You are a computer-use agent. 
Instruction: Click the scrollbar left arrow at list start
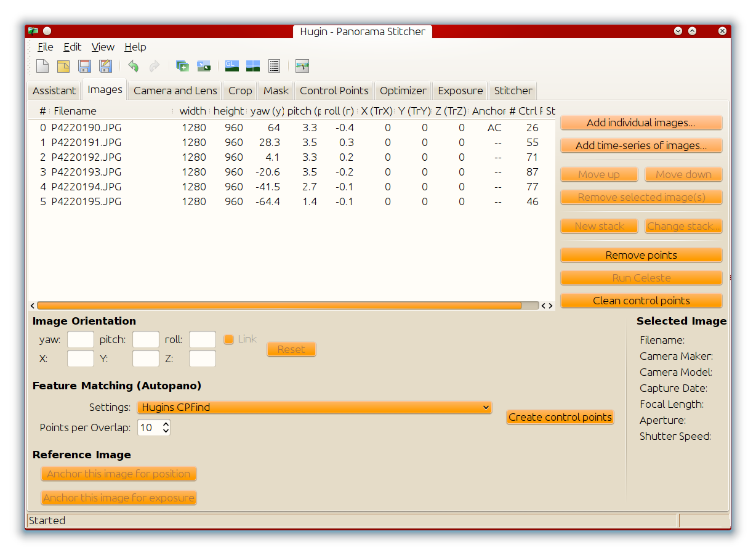coord(33,306)
